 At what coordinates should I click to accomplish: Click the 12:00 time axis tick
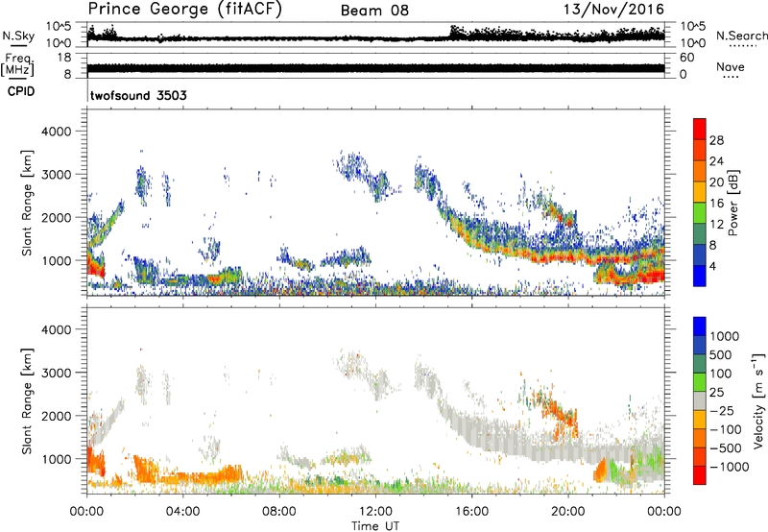375,512
